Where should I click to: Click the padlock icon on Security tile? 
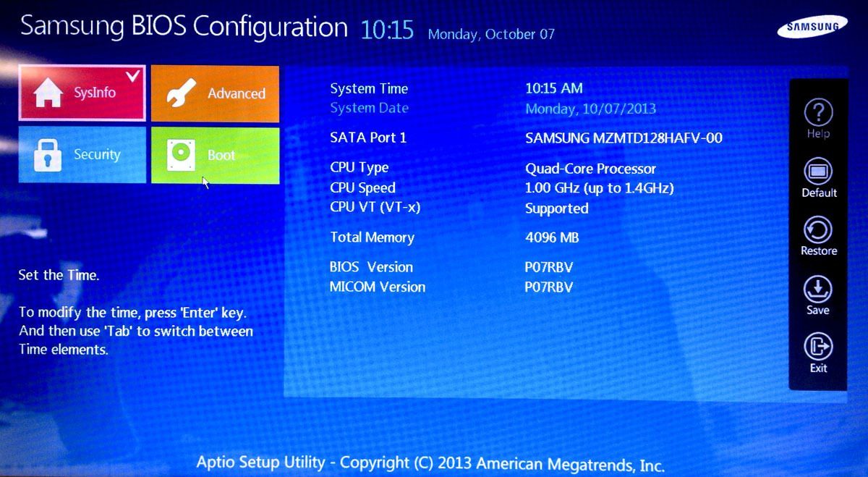coord(48,154)
